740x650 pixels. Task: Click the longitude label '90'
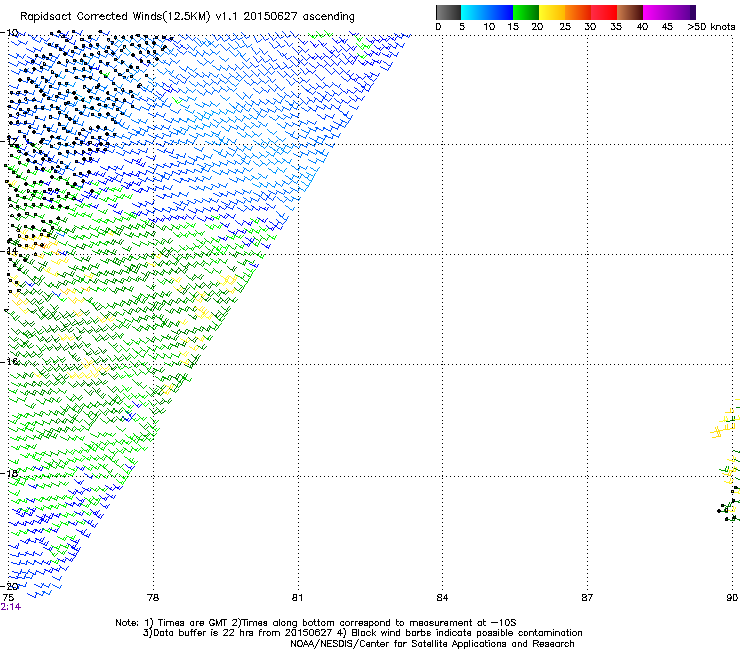pos(732,598)
